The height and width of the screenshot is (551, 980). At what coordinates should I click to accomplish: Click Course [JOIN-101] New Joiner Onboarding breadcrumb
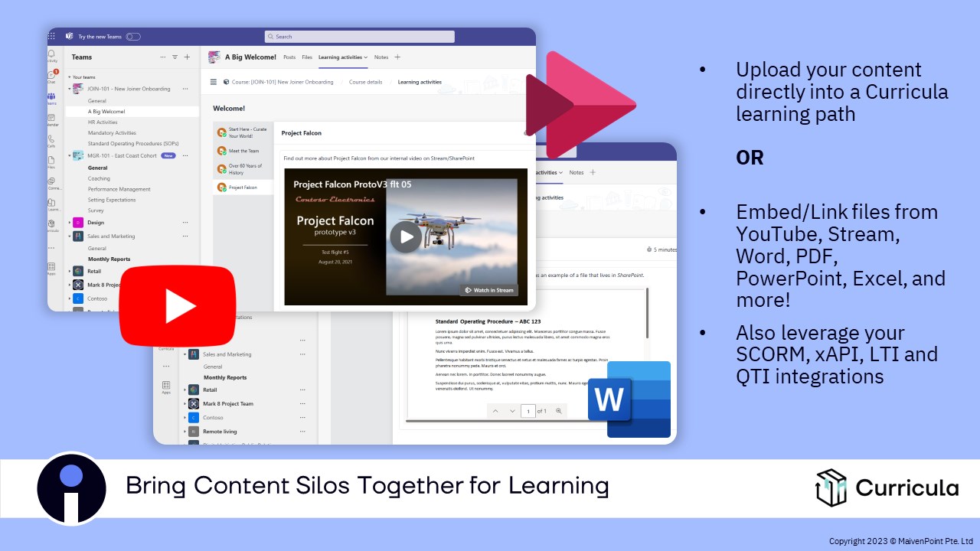[x=283, y=82]
